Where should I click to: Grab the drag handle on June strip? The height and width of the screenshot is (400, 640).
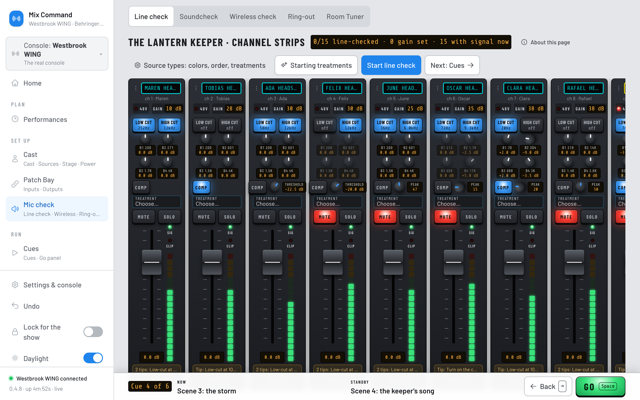377,88
